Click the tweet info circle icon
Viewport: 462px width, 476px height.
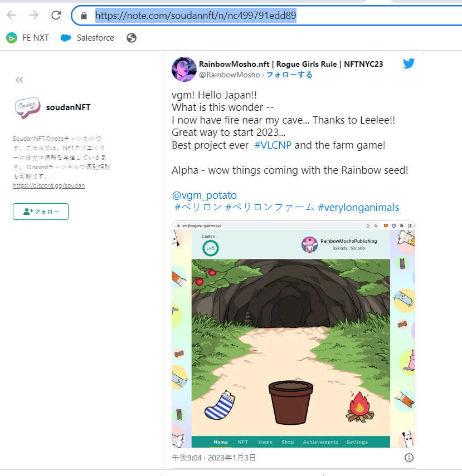pos(409,458)
